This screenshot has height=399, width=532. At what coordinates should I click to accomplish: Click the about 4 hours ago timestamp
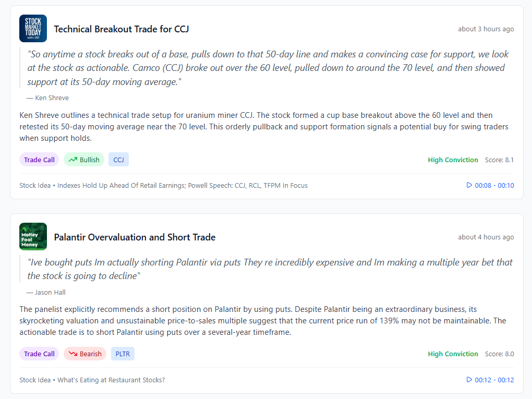pos(486,236)
